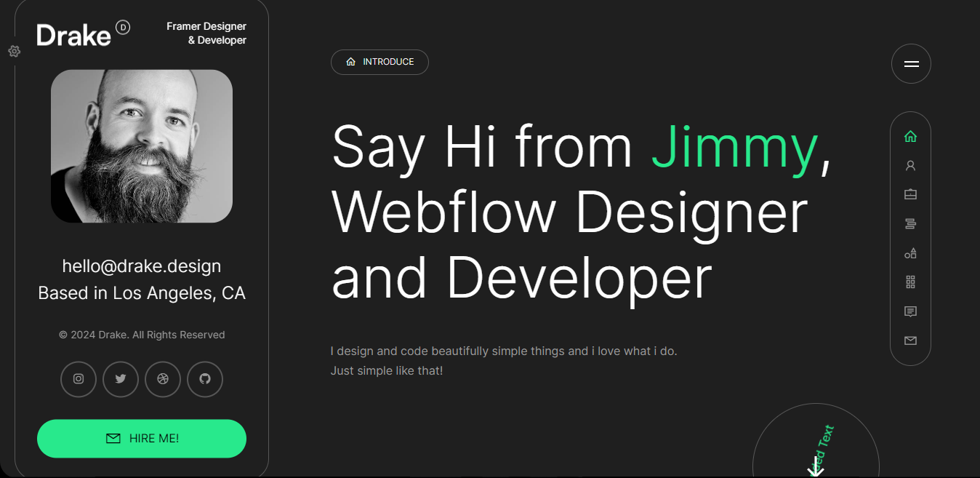Select the Home icon in the sidebar
Viewport: 980px width, 478px height.
(x=910, y=135)
